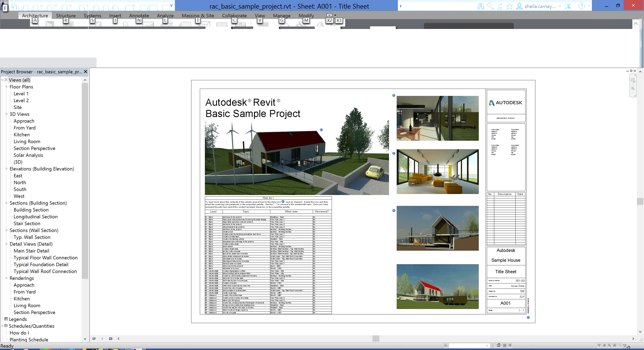Click the Project Browser close button icon
644x350 pixels.
pyautogui.click(x=86, y=71)
